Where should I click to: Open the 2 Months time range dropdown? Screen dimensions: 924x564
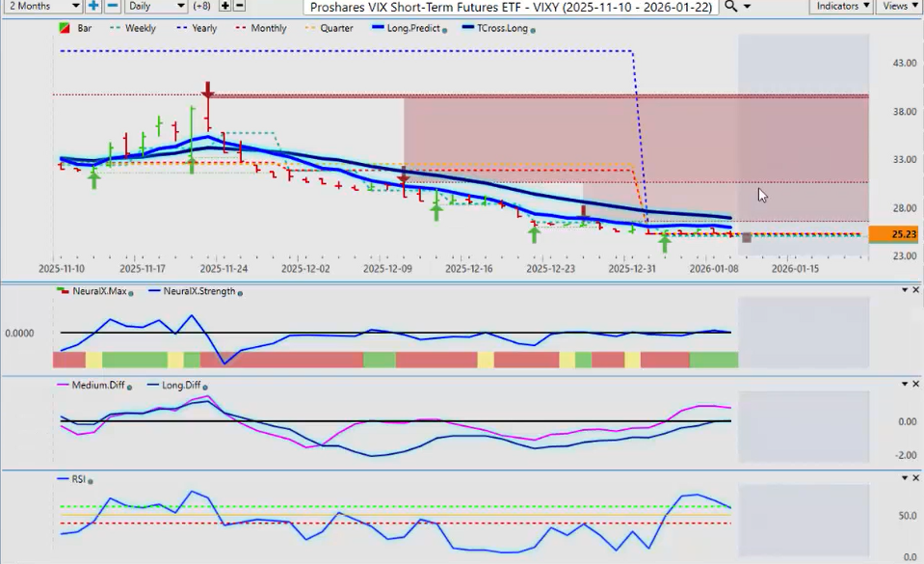[x=42, y=6]
